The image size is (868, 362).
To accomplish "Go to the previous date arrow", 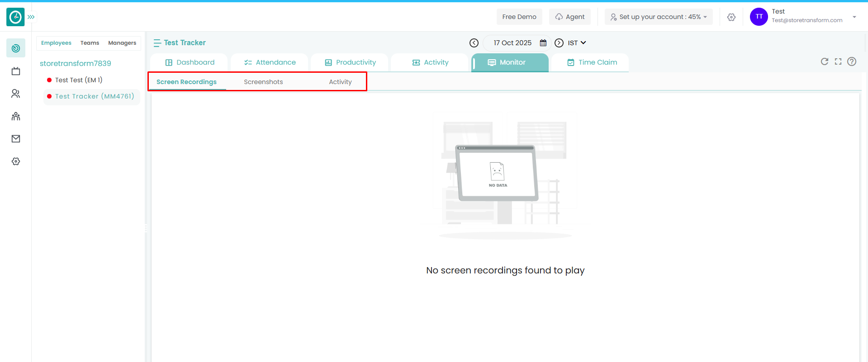I will (474, 43).
